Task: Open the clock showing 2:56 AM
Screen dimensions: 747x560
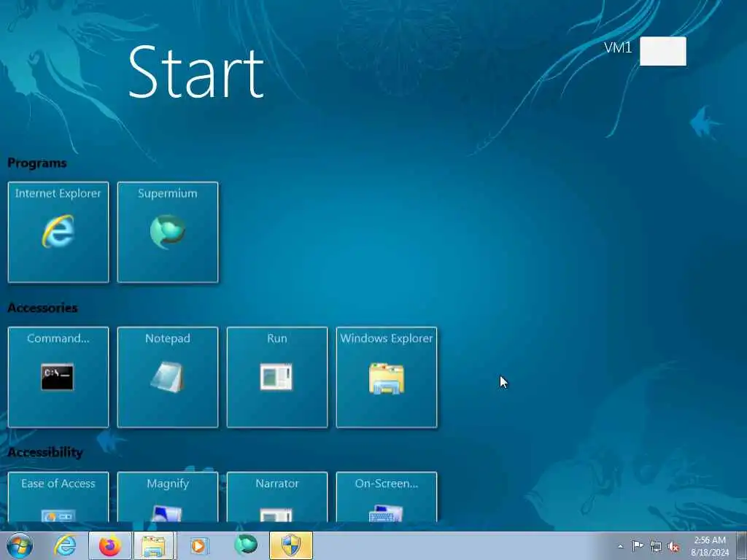Action: (x=710, y=546)
